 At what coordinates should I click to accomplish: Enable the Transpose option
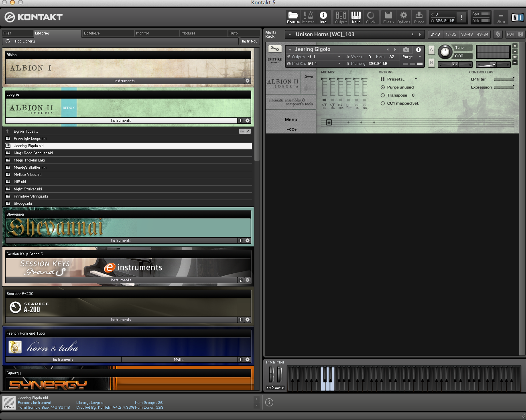tap(383, 95)
